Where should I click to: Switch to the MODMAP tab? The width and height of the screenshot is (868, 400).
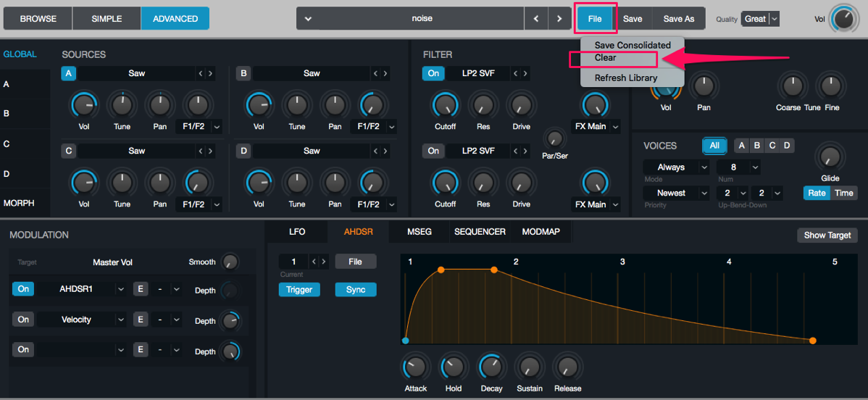(x=541, y=232)
